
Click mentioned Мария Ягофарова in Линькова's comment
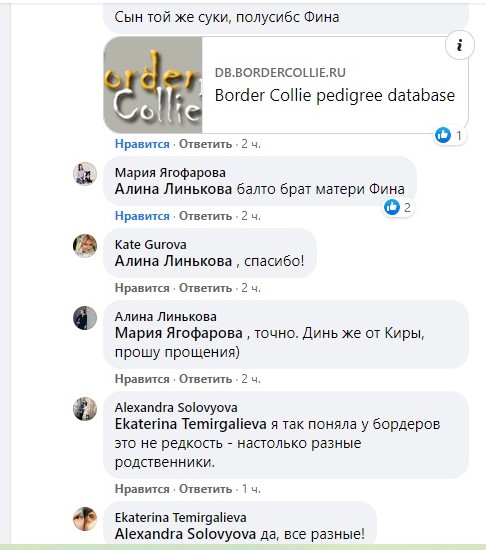coord(178,333)
